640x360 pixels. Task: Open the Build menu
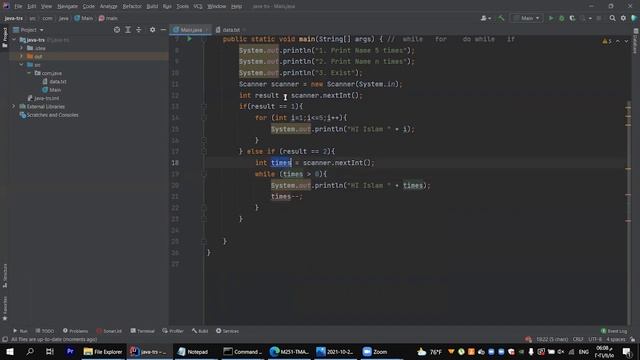pyautogui.click(x=152, y=7)
